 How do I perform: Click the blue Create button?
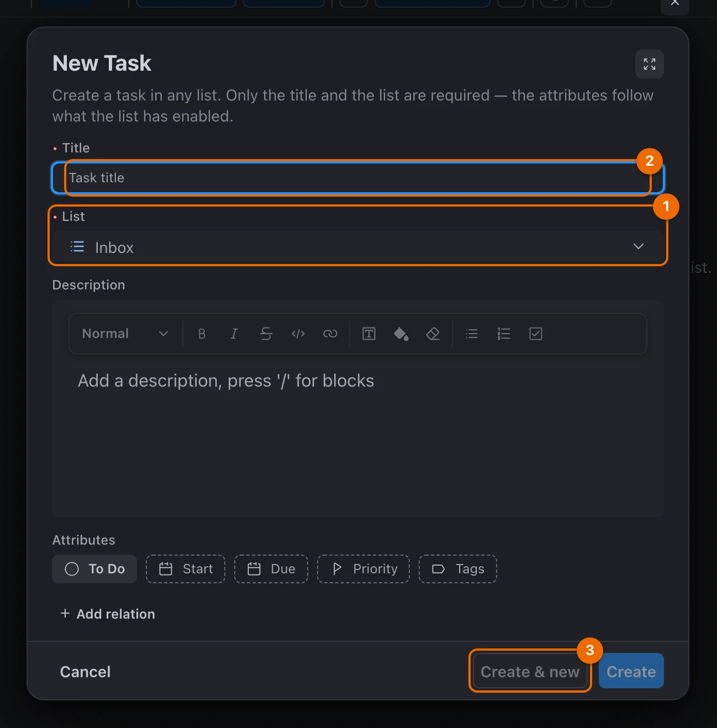[631, 672]
